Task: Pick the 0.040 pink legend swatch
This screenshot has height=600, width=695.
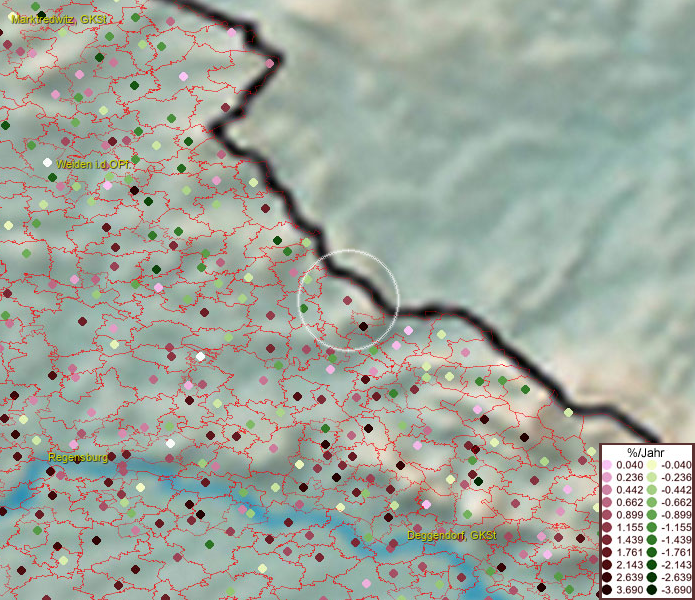Action: click(607, 465)
